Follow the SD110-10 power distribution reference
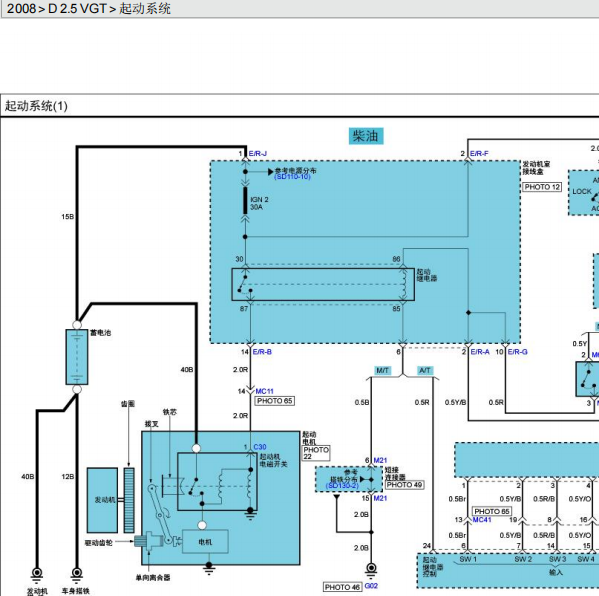Screen dimensions: 599x596 click(292, 177)
